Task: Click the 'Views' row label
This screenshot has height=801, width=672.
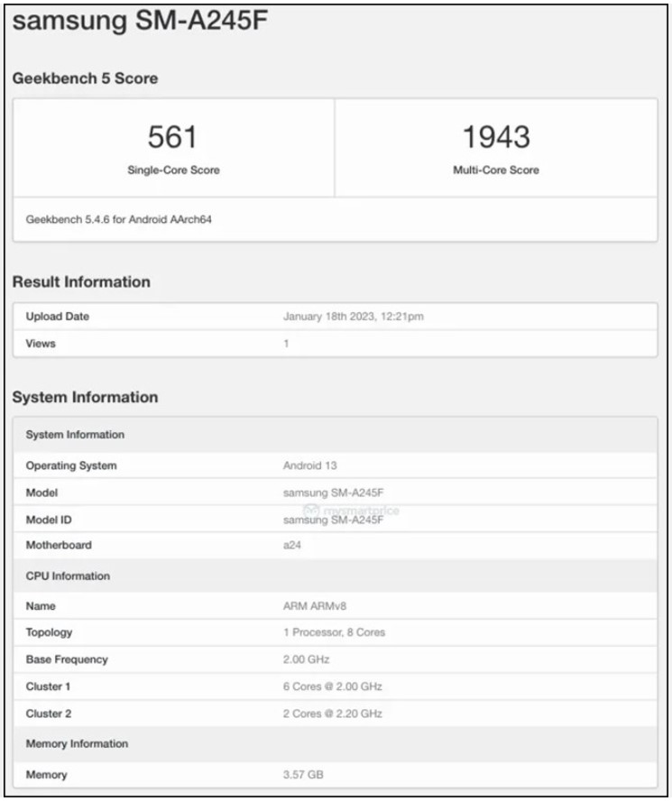Action: [x=41, y=344]
